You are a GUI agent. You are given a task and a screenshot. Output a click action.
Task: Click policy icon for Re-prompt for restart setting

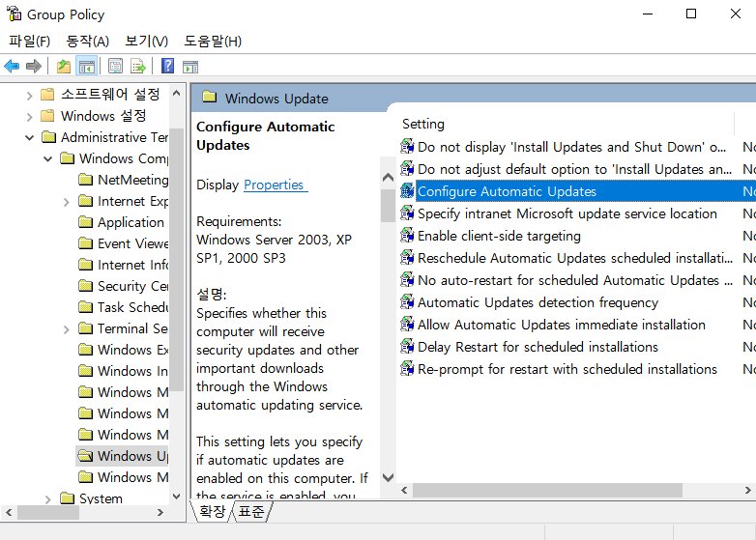pyautogui.click(x=407, y=368)
